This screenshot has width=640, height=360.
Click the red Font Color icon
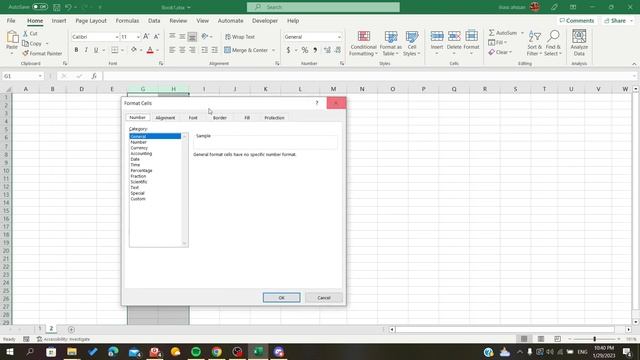pos(150,50)
